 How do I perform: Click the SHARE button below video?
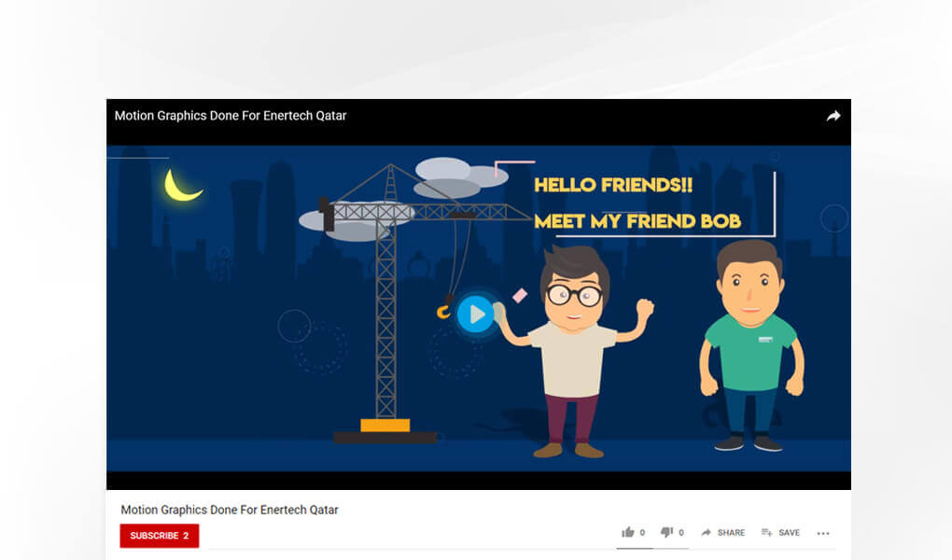tap(723, 533)
